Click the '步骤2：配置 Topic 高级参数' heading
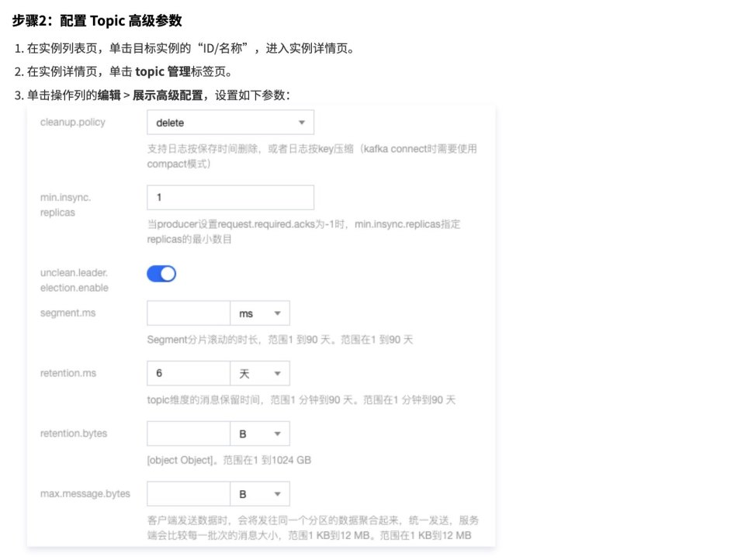The width and height of the screenshot is (745, 560). click(x=98, y=21)
